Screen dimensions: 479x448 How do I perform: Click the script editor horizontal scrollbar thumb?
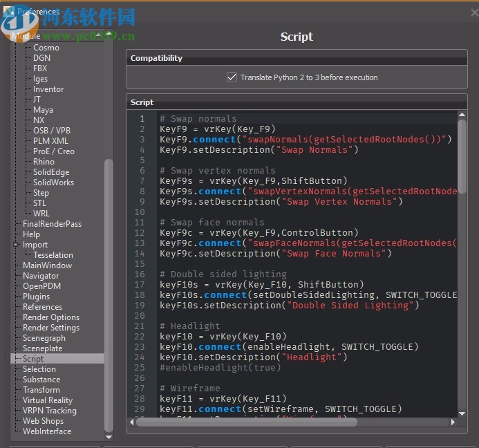point(246,422)
